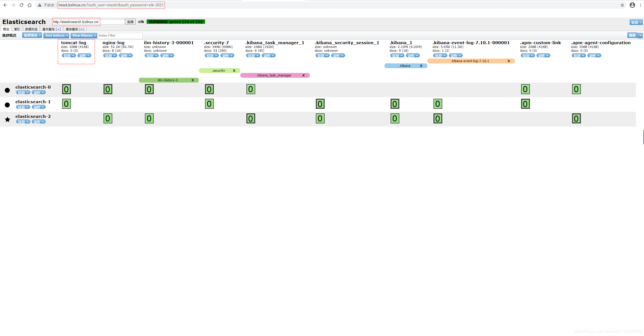The height and width of the screenshot is (336, 644).
Task: Open the Sort Indices dropdown
Action: (56, 36)
